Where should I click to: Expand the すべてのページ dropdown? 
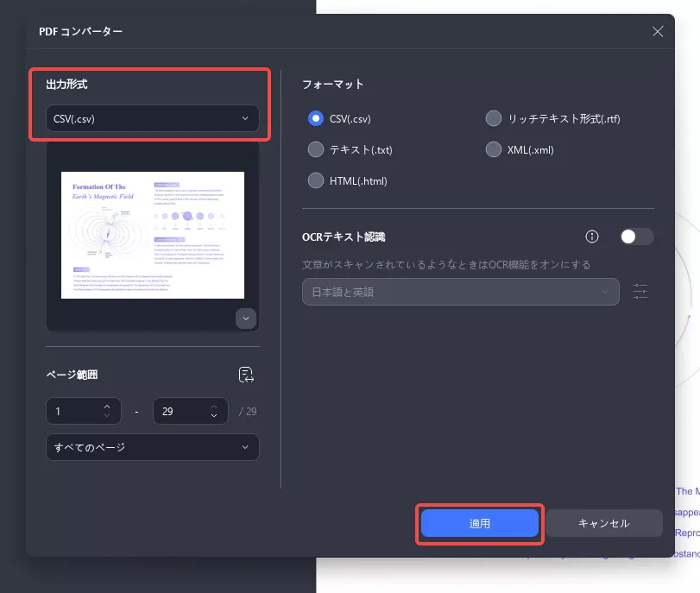(x=152, y=447)
